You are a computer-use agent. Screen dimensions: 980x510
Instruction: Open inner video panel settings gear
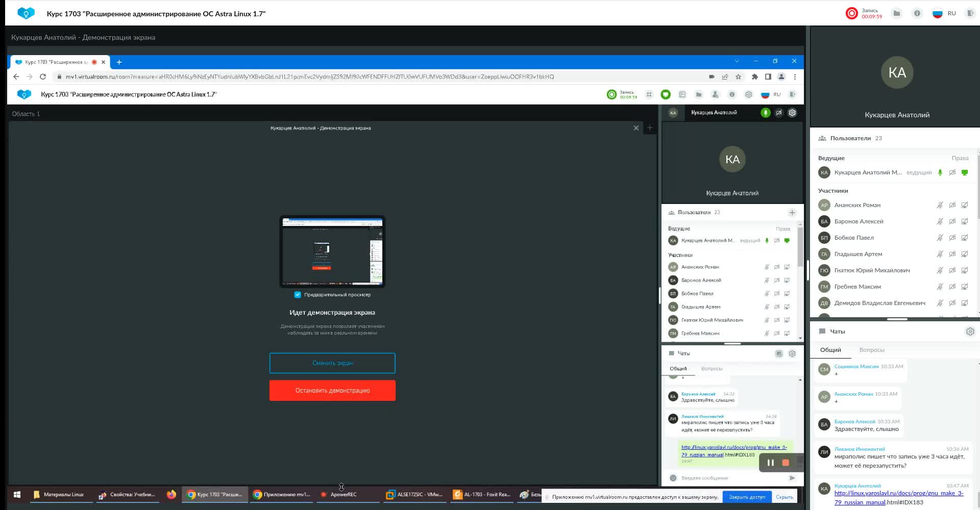point(792,113)
